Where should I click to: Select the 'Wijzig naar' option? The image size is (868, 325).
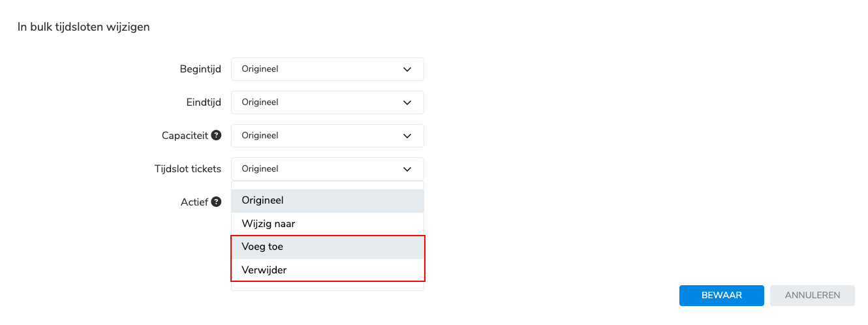point(328,224)
